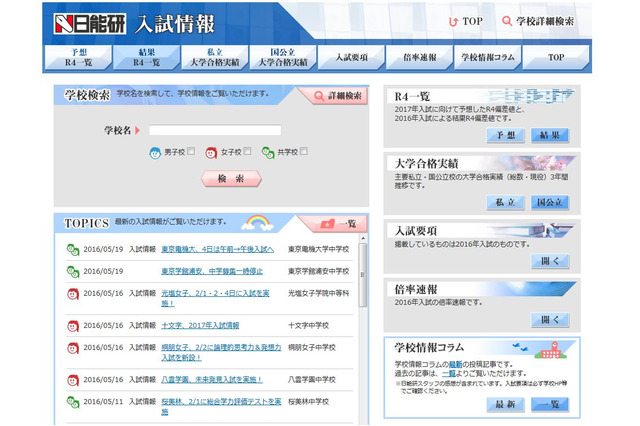The image size is (640, 426).
Task: Click 東京電機大学中学校 school name text
Action: pyautogui.click(x=318, y=249)
